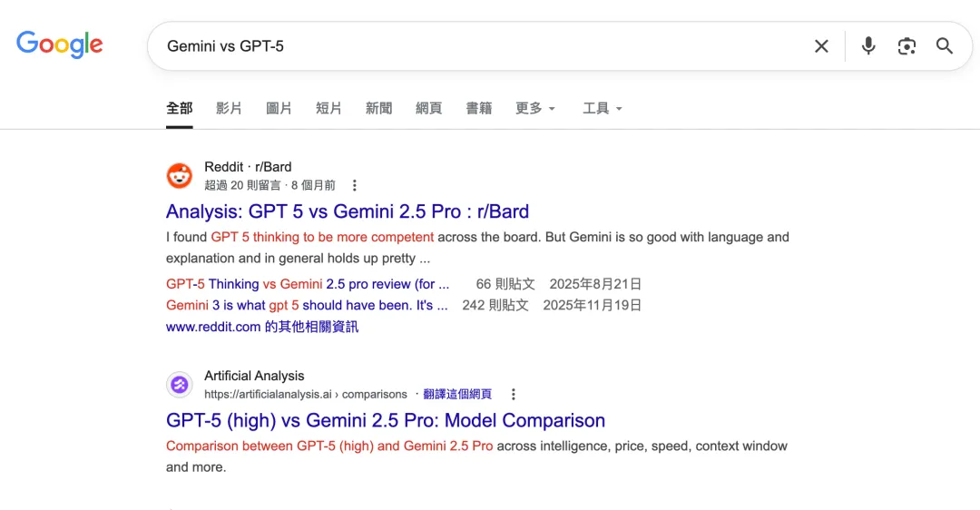Viewport: 980px width, 510px height.
Task: Click the 66 則貼文 count
Action: [505, 284]
